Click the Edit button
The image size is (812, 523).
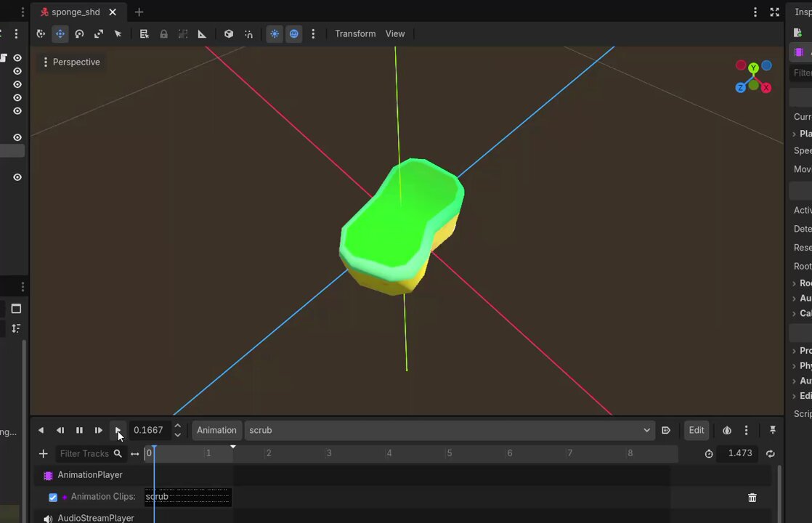697,430
